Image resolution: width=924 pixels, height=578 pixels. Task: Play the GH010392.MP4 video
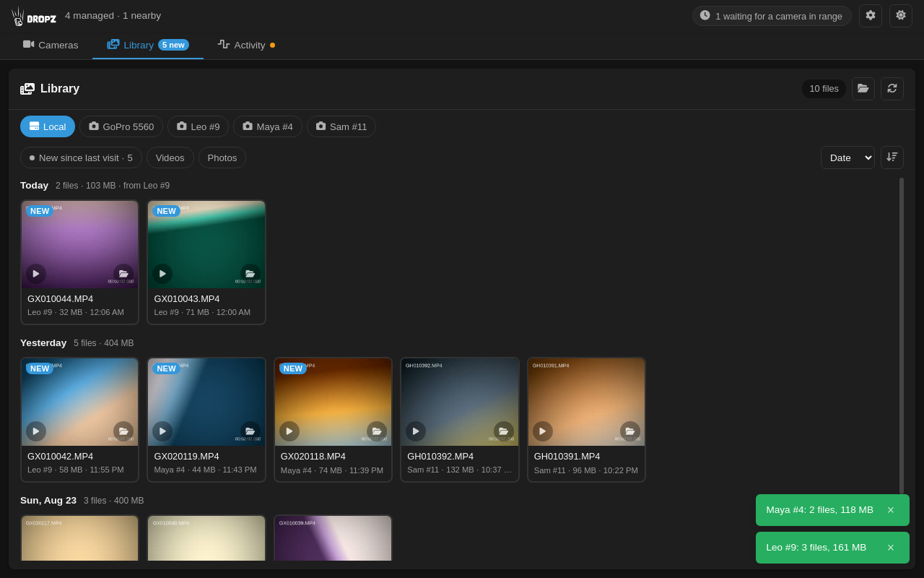[x=416, y=431]
